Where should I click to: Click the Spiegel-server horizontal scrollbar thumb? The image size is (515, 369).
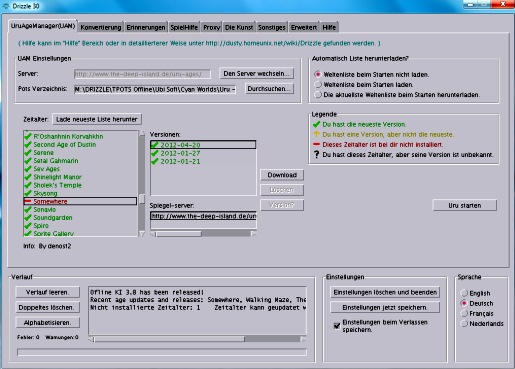click(179, 234)
